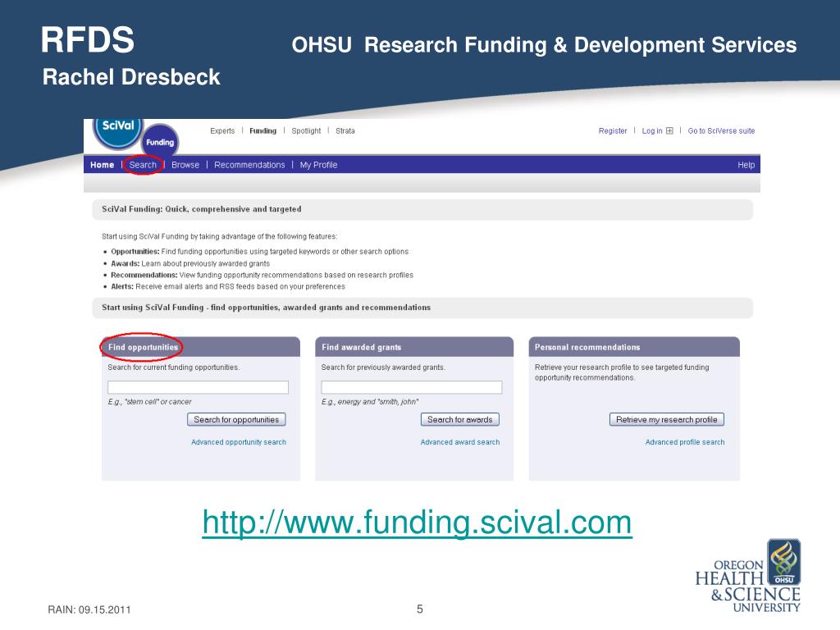Viewport: 840px width, 630px height.
Task: Open Advanced profile search link
Action: point(685,442)
